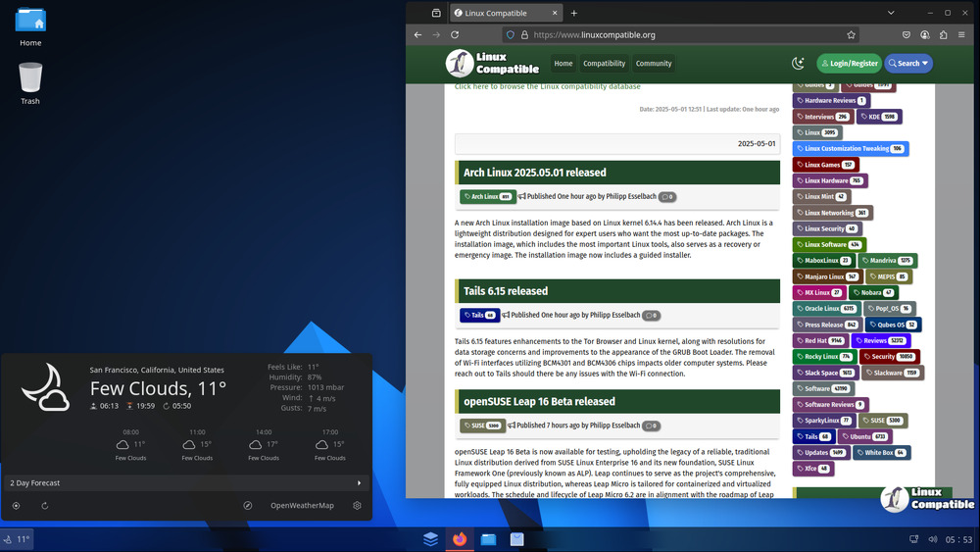Toggle the website dark mode moon icon

click(799, 63)
